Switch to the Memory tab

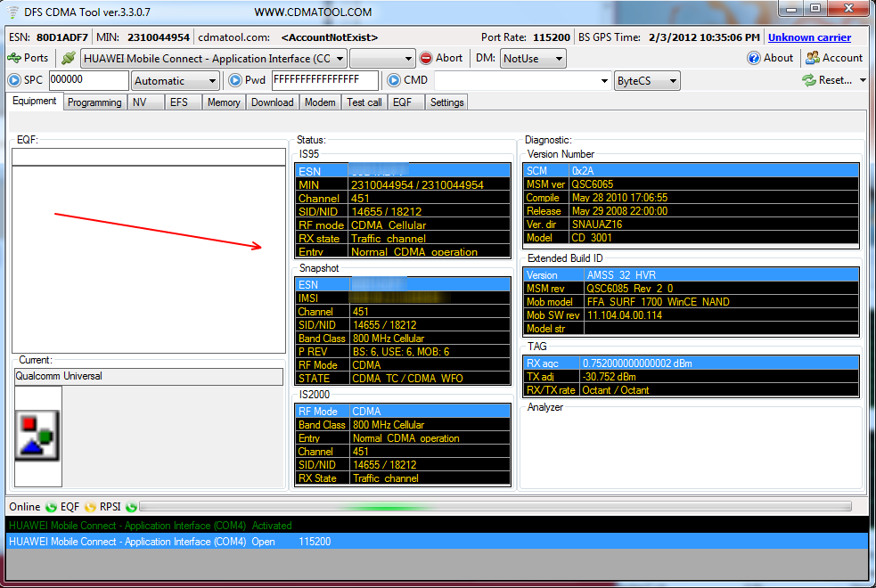(x=224, y=102)
